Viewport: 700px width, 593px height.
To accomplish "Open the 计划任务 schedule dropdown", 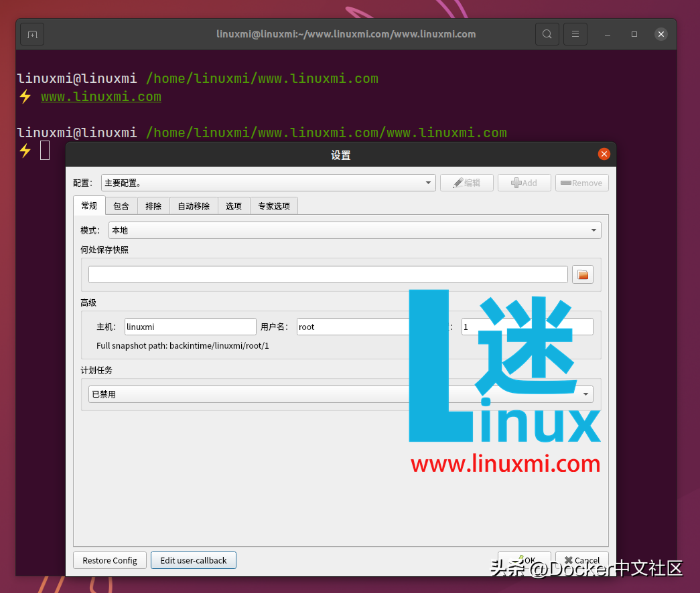I will (x=341, y=394).
